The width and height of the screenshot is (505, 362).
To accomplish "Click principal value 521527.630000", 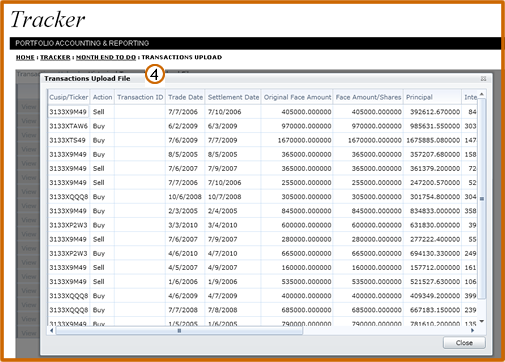I will coord(435,282).
